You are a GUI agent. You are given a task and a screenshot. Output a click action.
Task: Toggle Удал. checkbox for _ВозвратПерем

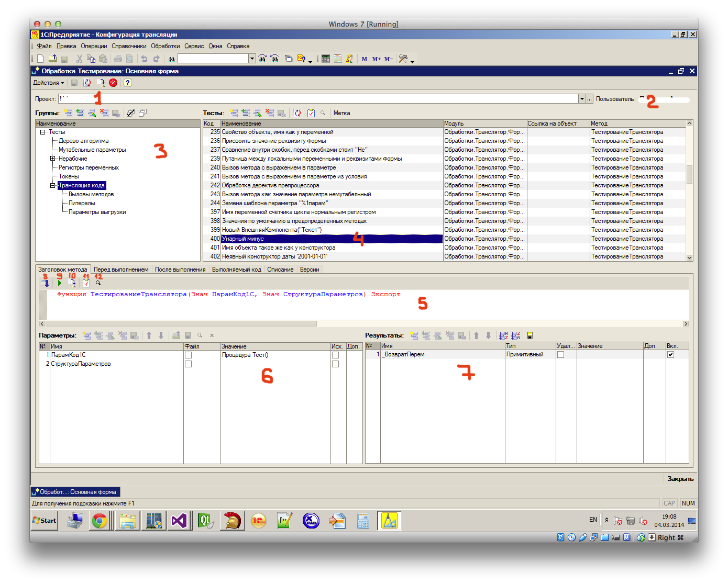[561, 355]
